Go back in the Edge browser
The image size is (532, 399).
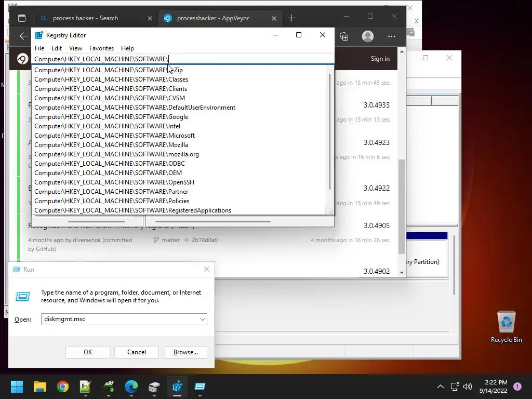23,36
